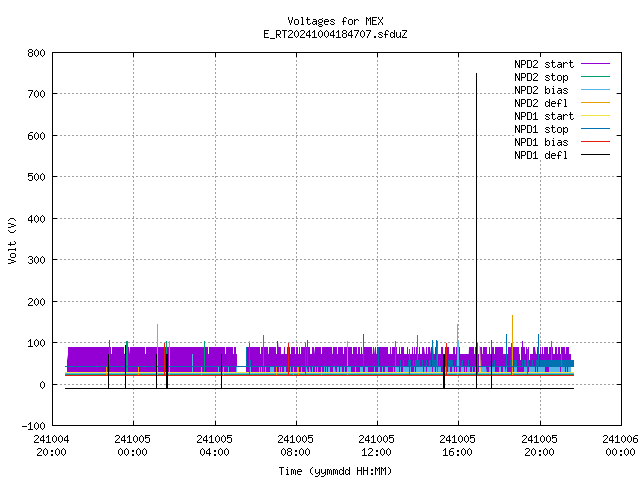
Task: Select the NPD1 start legend label
Action: pyautogui.click(x=544, y=116)
